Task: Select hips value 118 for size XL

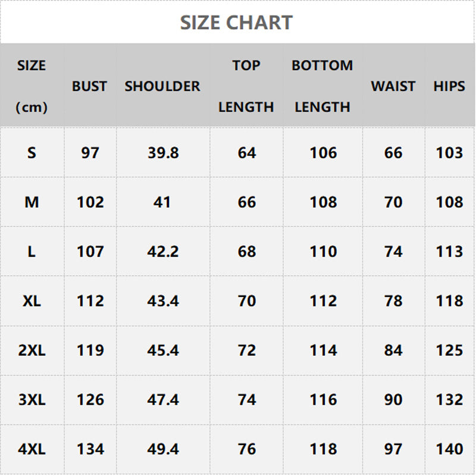Action: [x=449, y=301]
